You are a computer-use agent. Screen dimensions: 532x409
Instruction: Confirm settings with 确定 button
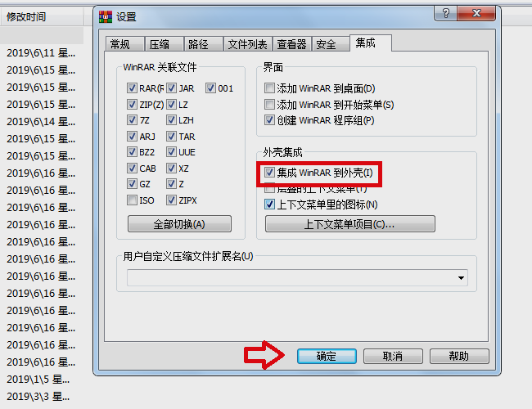(327, 356)
